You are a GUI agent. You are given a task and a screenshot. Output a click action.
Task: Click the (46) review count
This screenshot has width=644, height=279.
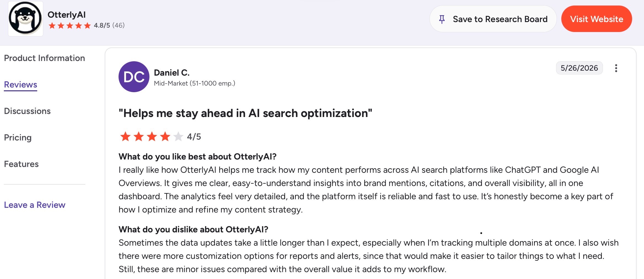119,25
